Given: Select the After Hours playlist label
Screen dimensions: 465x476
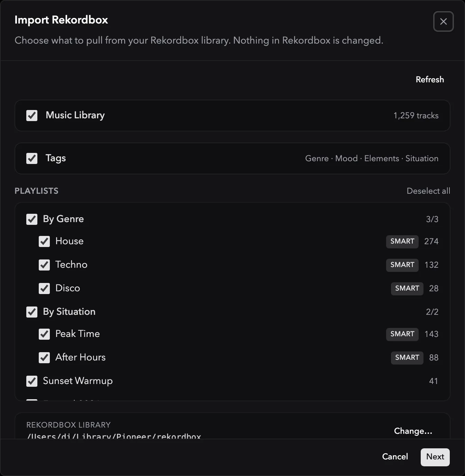Looking at the screenshot, I should 81,357.
